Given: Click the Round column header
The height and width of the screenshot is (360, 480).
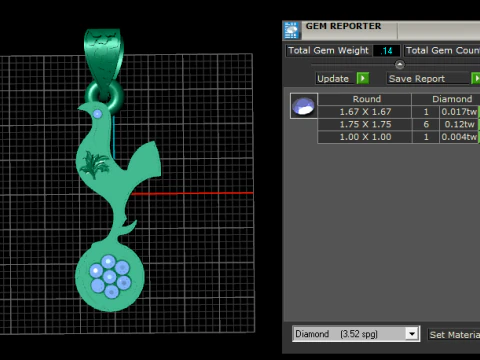Looking at the screenshot, I should [x=365, y=99].
